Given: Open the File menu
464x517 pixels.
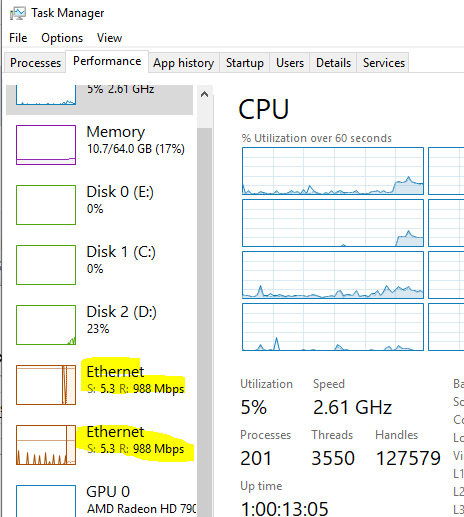Looking at the screenshot, I should 18,38.
